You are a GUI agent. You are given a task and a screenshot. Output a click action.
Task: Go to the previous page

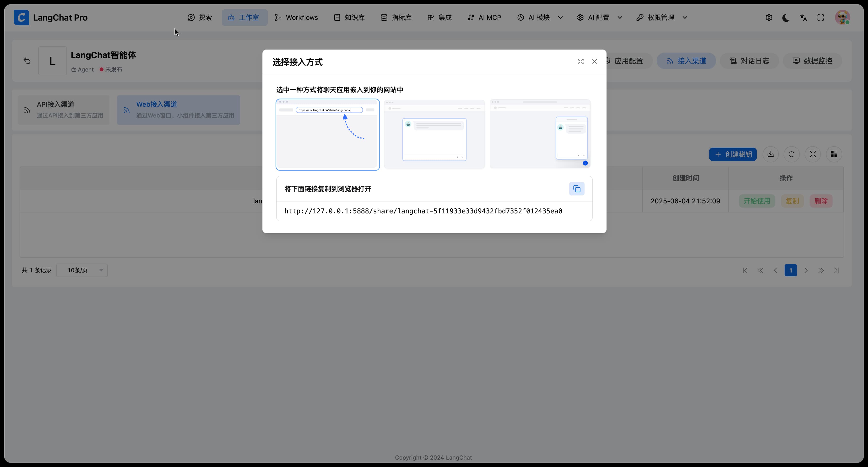(775, 270)
